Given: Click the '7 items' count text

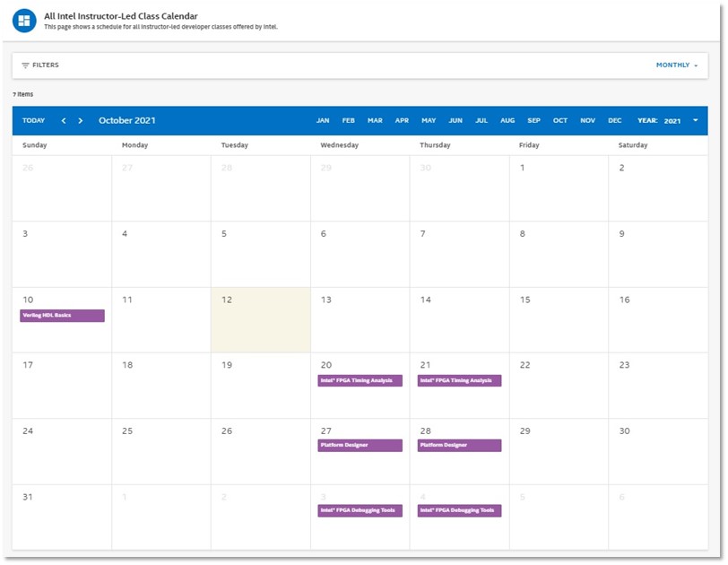Looking at the screenshot, I should (22, 94).
